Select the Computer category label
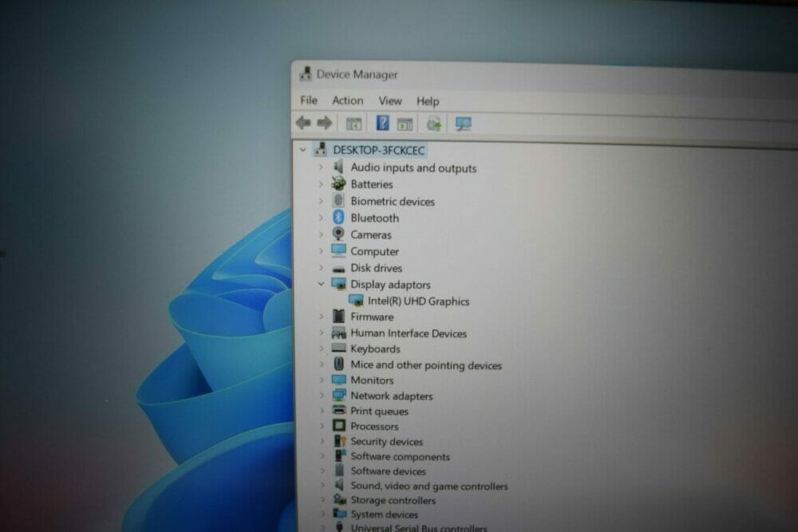The width and height of the screenshot is (798, 532). pyautogui.click(x=374, y=251)
